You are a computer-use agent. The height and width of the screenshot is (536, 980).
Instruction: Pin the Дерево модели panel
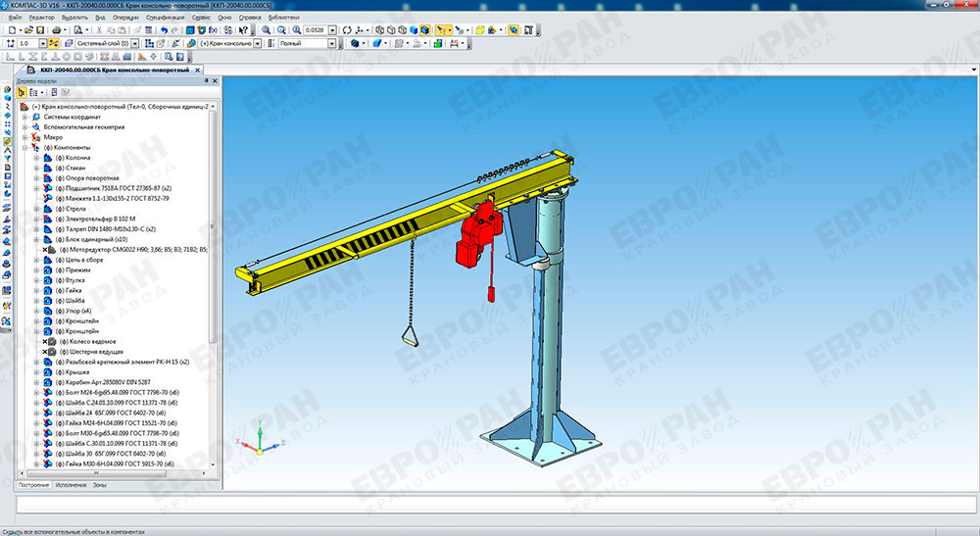(206, 81)
